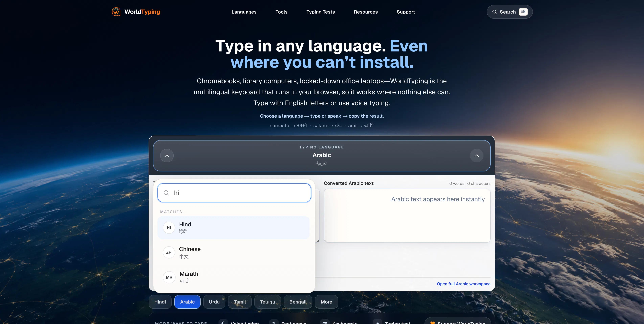
Task: Choose the highlighted Arabic quick-language chip
Action: pyautogui.click(x=187, y=302)
